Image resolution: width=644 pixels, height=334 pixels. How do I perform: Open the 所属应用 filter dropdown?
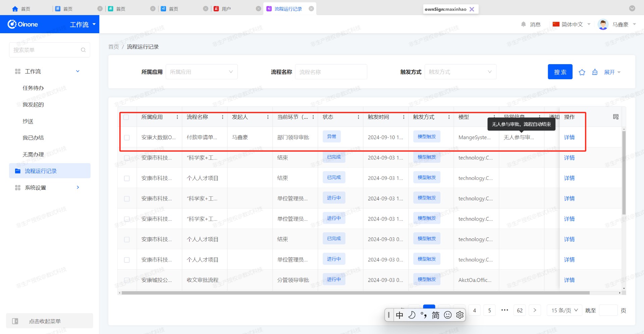[x=202, y=72]
